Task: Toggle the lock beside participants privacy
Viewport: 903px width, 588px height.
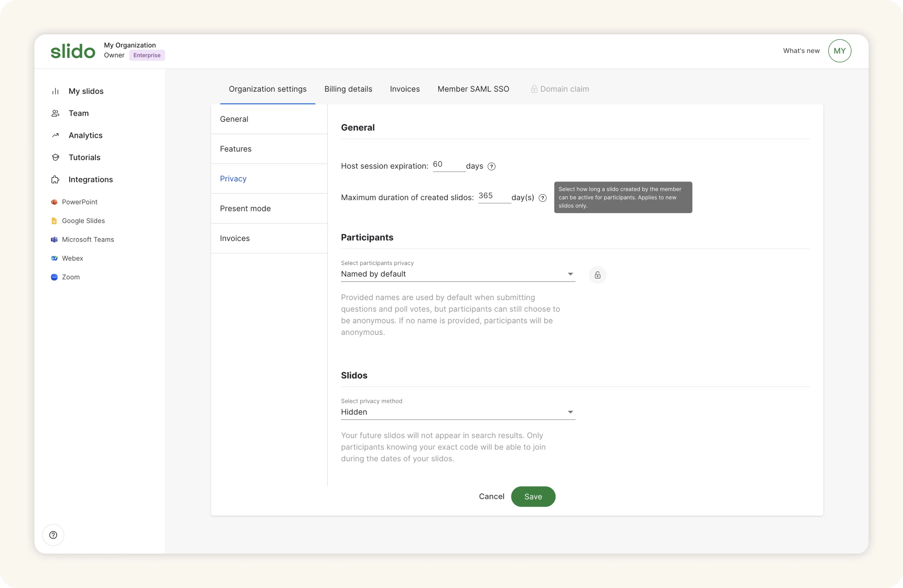Action: point(598,275)
